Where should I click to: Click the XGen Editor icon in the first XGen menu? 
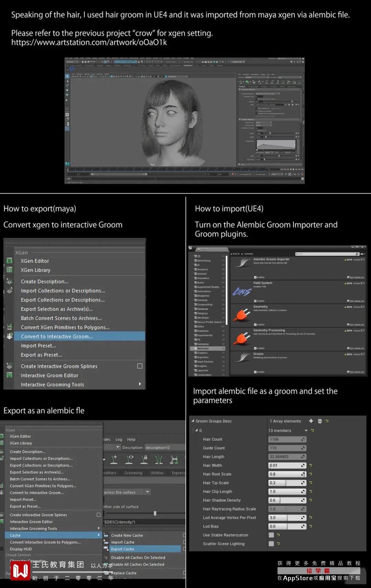click(10, 261)
